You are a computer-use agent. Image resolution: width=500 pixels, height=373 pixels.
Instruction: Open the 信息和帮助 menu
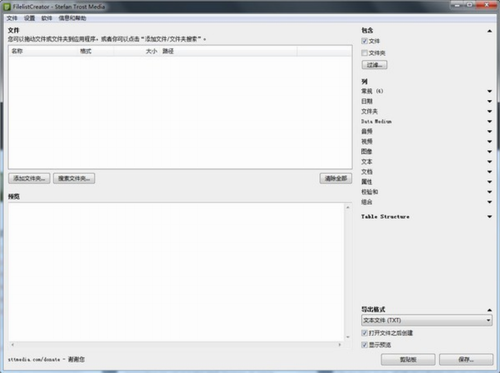pyautogui.click(x=72, y=18)
